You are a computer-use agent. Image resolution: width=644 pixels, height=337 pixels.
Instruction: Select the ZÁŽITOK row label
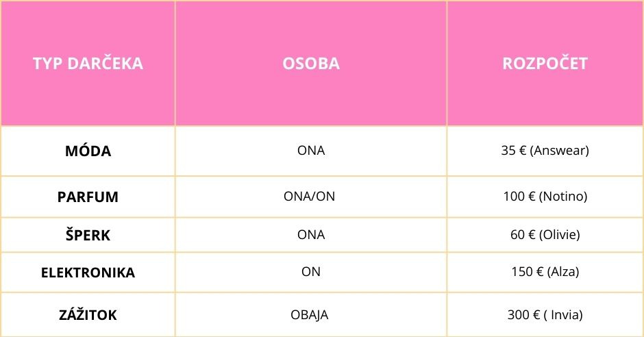coord(88,315)
